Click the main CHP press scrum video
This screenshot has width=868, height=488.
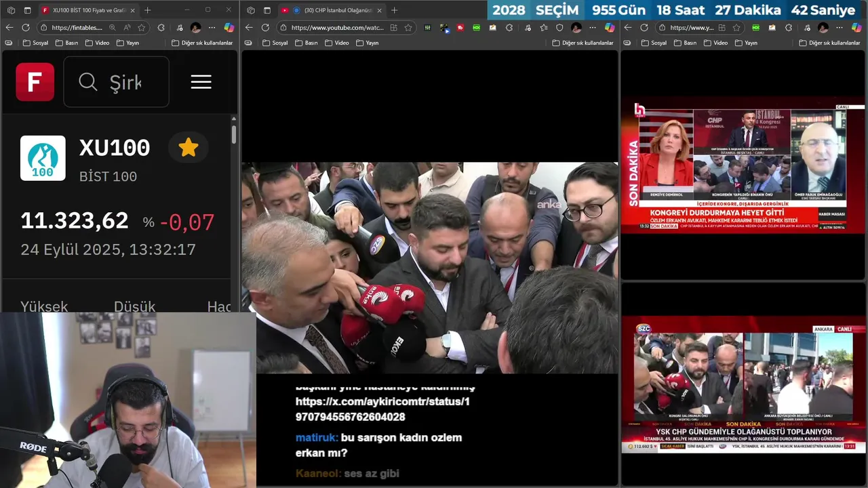pyautogui.click(x=430, y=268)
